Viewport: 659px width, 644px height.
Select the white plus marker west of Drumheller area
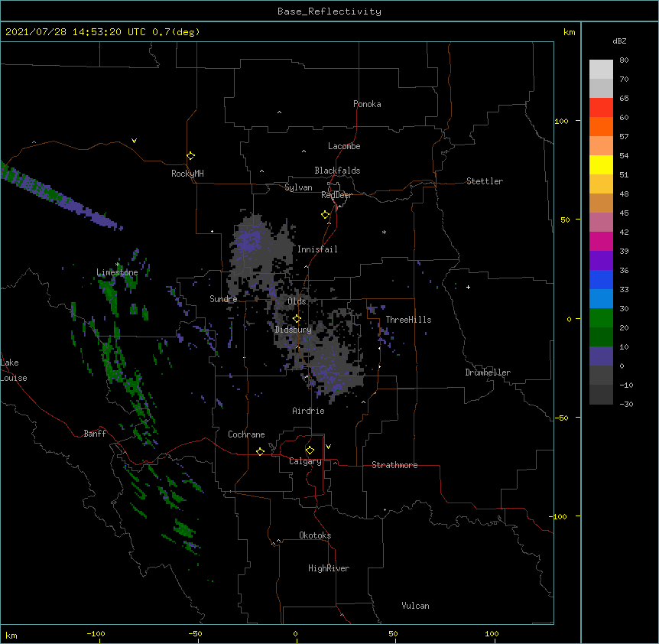coord(468,287)
